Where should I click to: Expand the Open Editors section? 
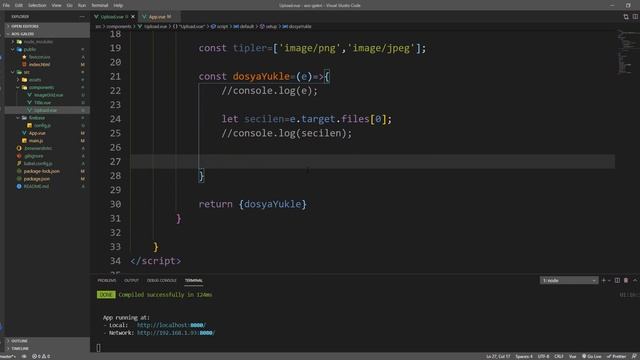[47, 26]
